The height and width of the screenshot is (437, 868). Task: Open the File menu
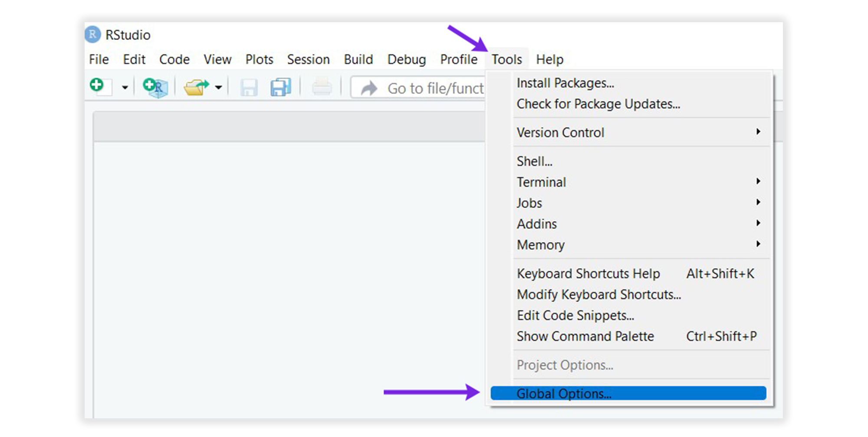click(99, 59)
